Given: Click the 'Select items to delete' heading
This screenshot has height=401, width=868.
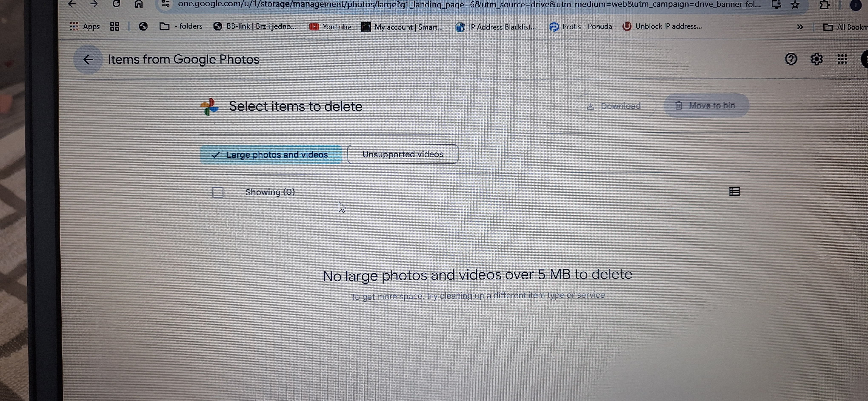Looking at the screenshot, I should click(296, 106).
